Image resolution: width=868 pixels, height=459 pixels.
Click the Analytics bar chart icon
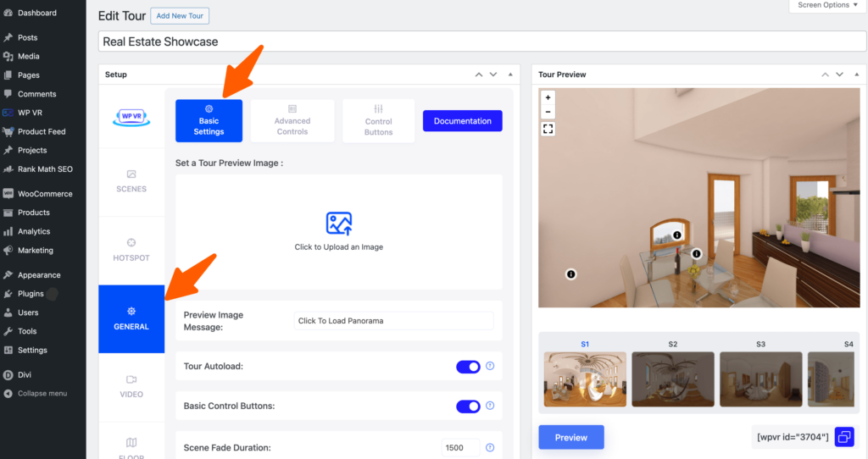[8, 232]
